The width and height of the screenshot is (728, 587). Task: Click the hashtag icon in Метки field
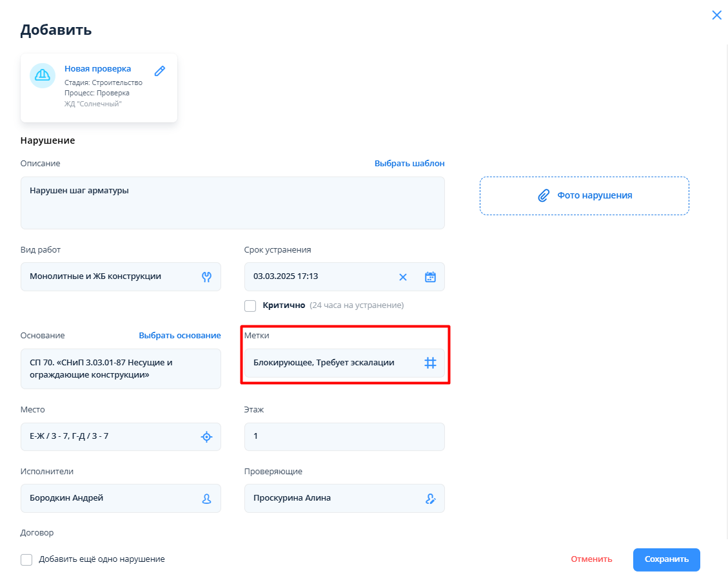[x=430, y=363]
